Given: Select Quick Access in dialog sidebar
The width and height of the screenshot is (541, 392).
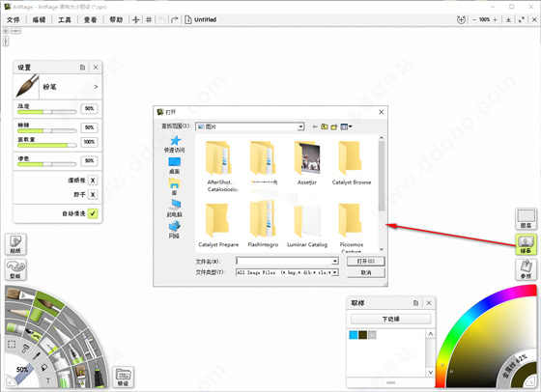Looking at the screenshot, I should [175, 144].
